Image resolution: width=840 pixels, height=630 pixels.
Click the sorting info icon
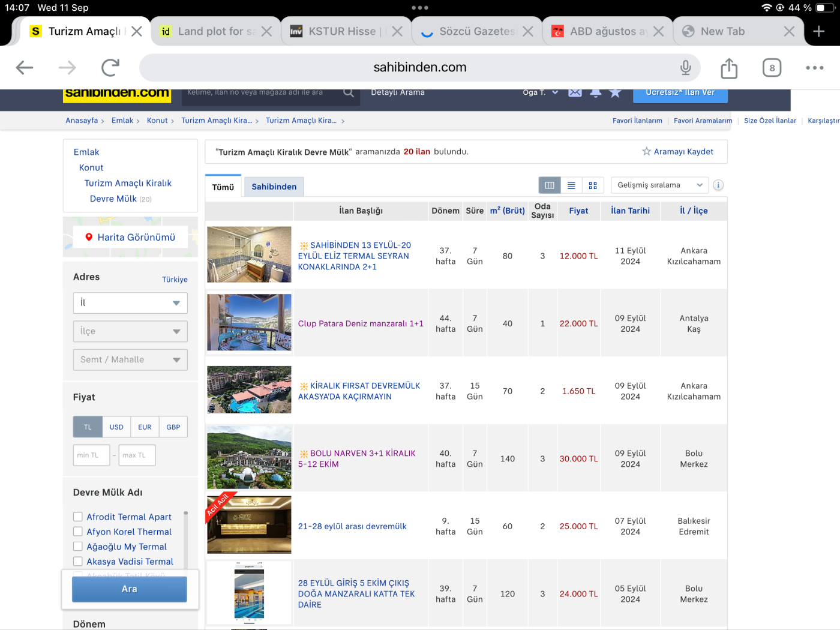[x=718, y=185]
